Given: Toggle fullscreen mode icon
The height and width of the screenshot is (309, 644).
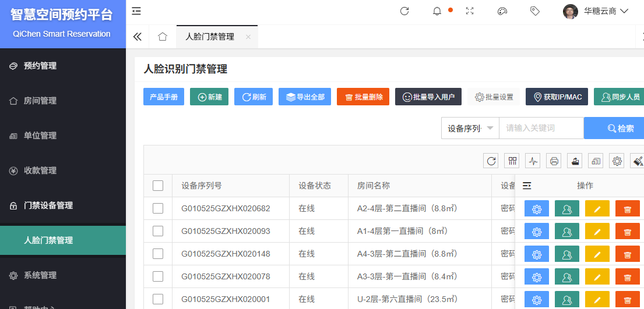Looking at the screenshot, I should [470, 11].
